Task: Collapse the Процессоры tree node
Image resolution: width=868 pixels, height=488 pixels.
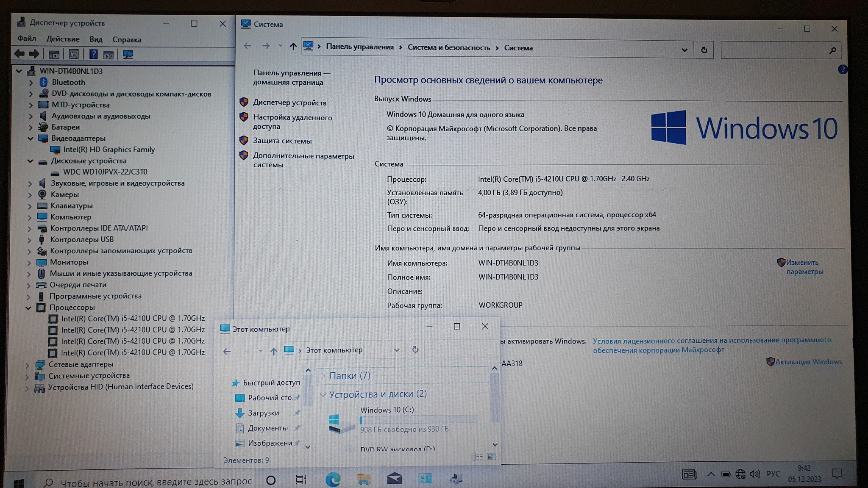Action: (28, 308)
